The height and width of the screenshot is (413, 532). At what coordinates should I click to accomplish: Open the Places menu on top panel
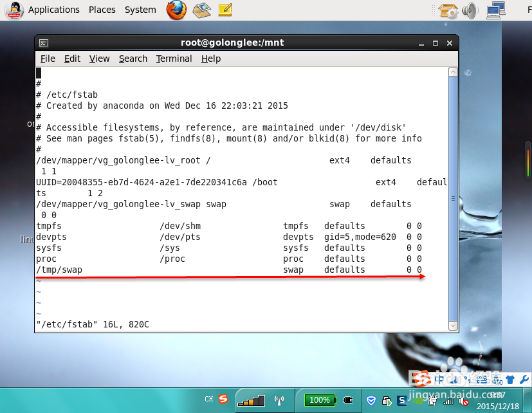102,10
